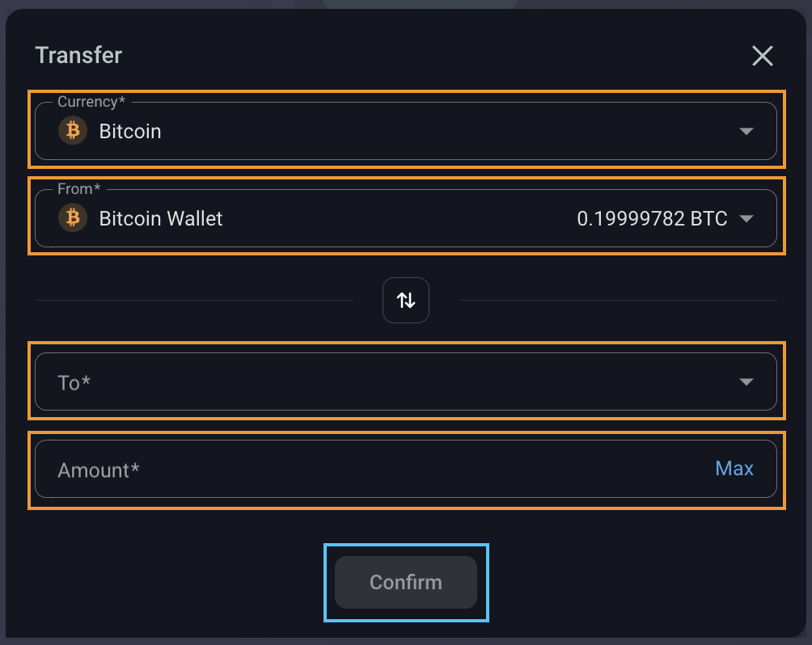Click the Transfer dialog title
The image size is (812, 645).
click(x=78, y=56)
